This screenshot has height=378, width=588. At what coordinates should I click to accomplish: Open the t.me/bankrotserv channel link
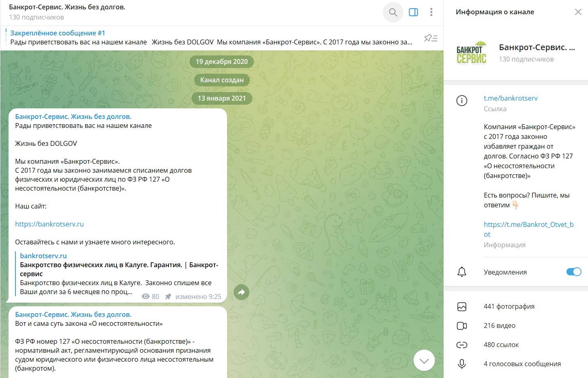(x=510, y=98)
